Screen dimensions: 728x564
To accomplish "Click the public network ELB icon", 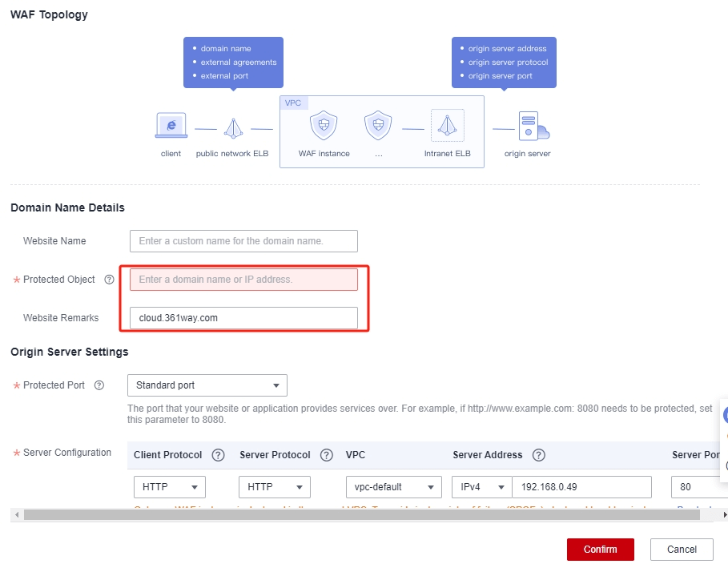I will click(233, 128).
